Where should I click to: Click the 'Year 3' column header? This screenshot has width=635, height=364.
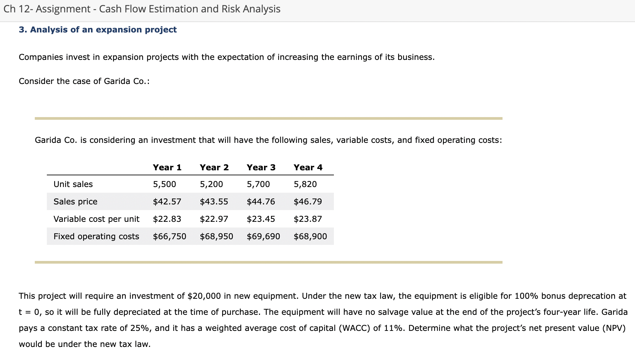(261, 167)
